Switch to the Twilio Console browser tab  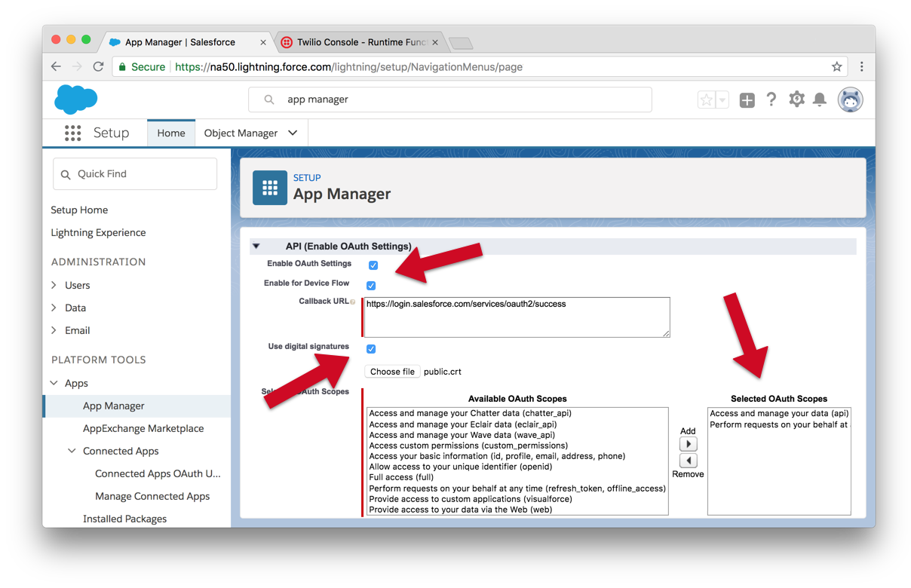pos(360,42)
